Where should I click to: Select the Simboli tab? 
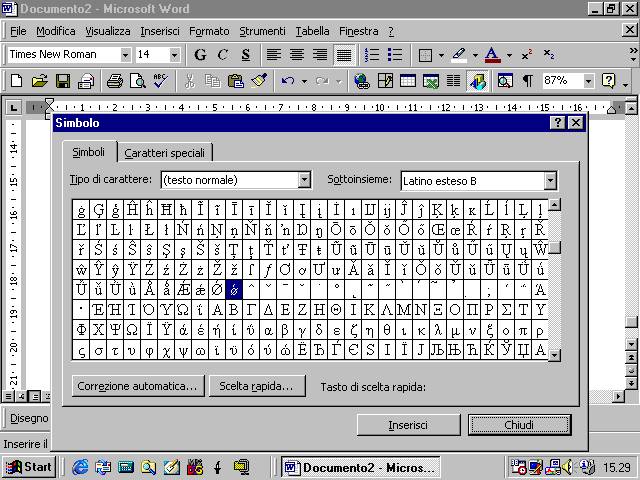[89, 152]
